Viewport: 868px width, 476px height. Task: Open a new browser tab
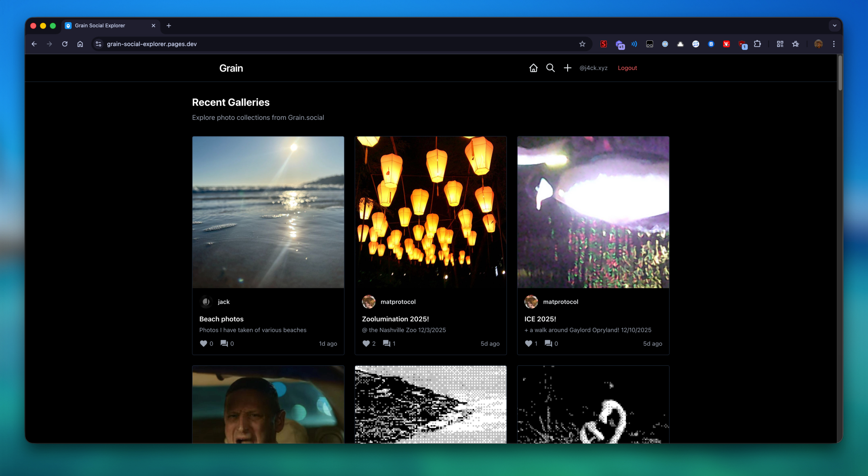(x=169, y=26)
